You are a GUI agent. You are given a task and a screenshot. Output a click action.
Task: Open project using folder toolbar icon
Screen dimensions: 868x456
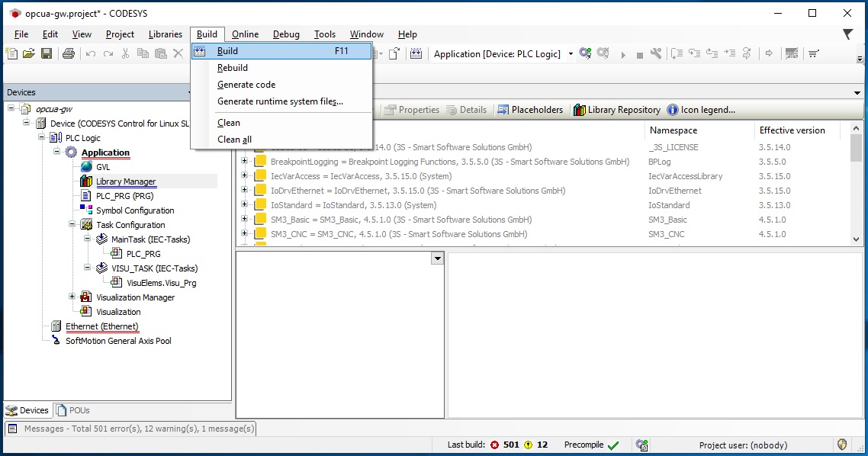pyautogui.click(x=29, y=53)
